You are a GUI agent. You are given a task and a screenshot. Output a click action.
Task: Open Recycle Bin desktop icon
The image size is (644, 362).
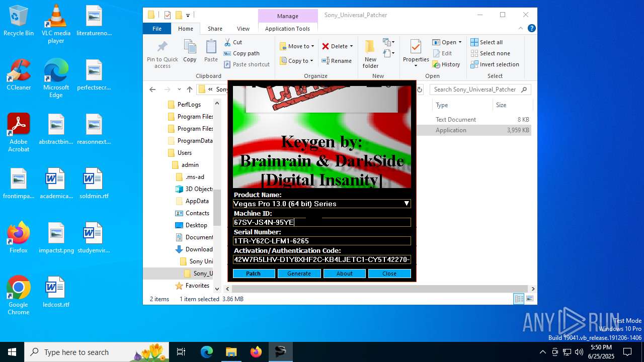(19, 21)
